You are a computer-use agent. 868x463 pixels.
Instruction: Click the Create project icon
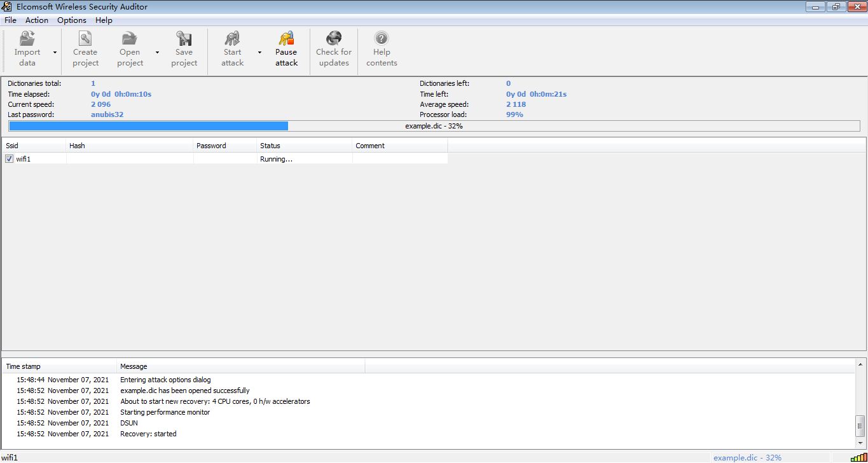point(85,39)
